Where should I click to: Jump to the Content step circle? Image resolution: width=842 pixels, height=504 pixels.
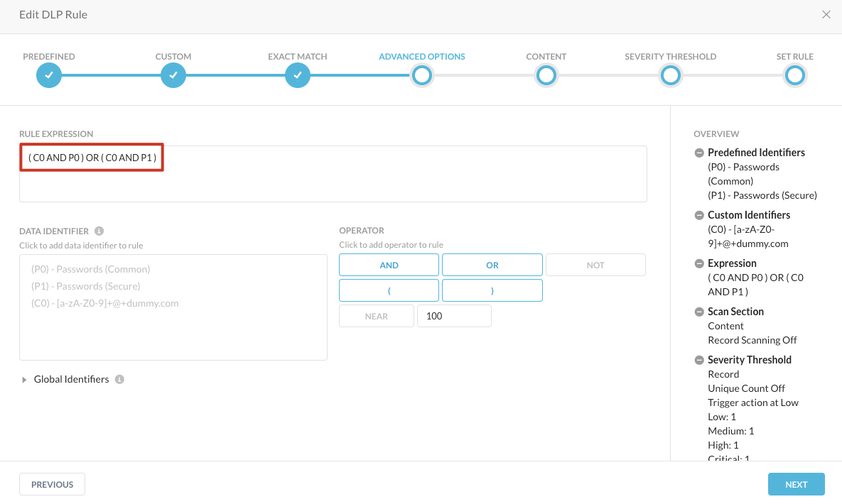pos(546,75)
